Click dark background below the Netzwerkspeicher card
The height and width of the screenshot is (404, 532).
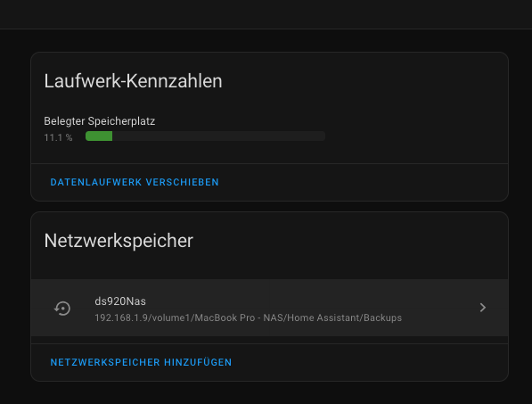click(266, 393)
